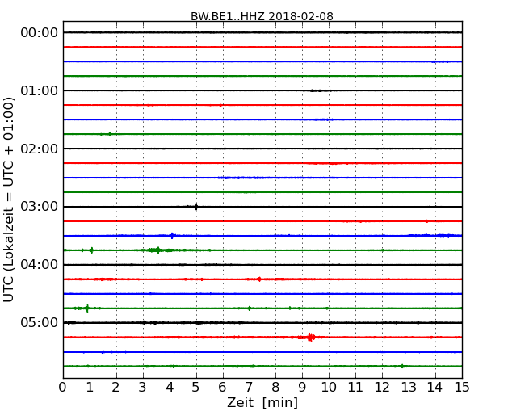Image resolution: width=525 pixels, height=420 pixels.
Task: Click the x-axis tick label 14
Action: [435, 388]
